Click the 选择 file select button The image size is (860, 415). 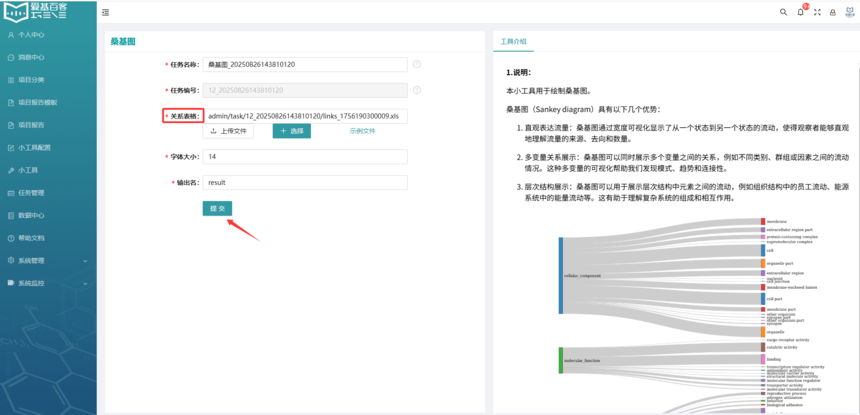click(292, 131)
